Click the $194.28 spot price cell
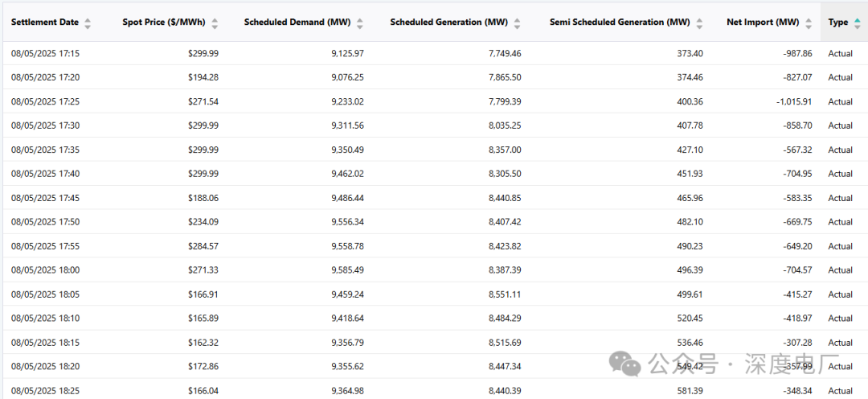 202,77
